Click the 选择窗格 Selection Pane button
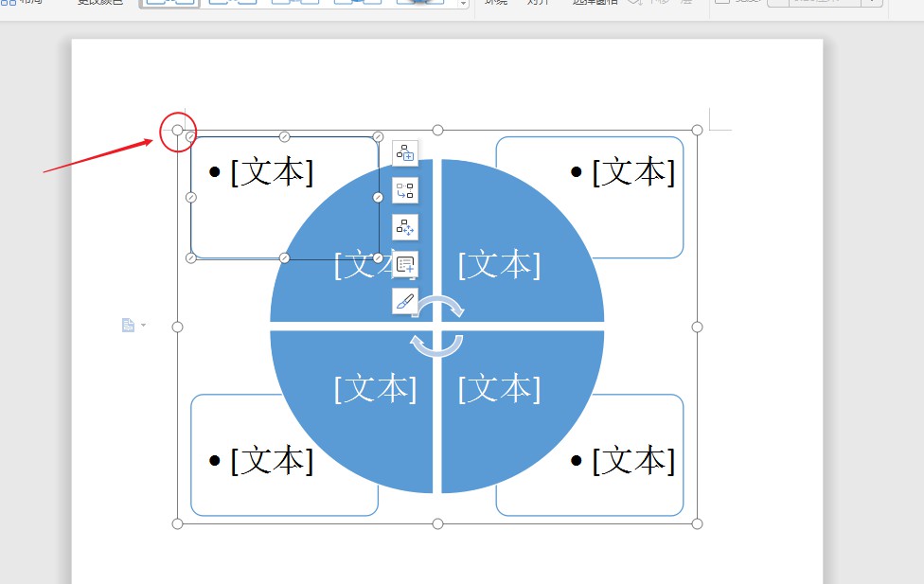 pyautogui.click(x=596, y=3)
